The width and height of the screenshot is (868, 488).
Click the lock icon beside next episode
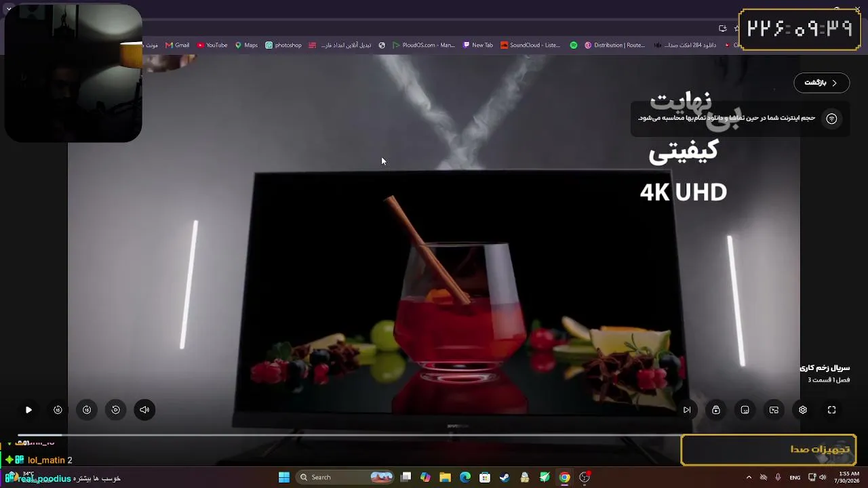pyautogui.click(x=716, y=410)
